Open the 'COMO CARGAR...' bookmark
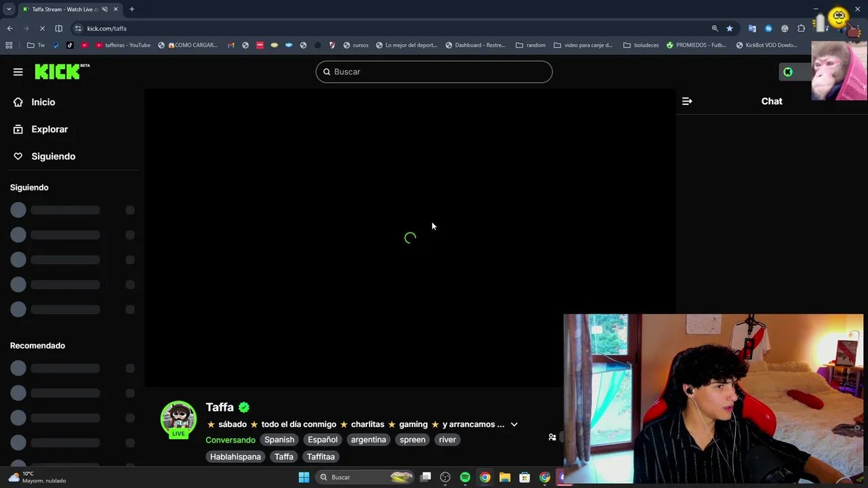 click(188, 45)
